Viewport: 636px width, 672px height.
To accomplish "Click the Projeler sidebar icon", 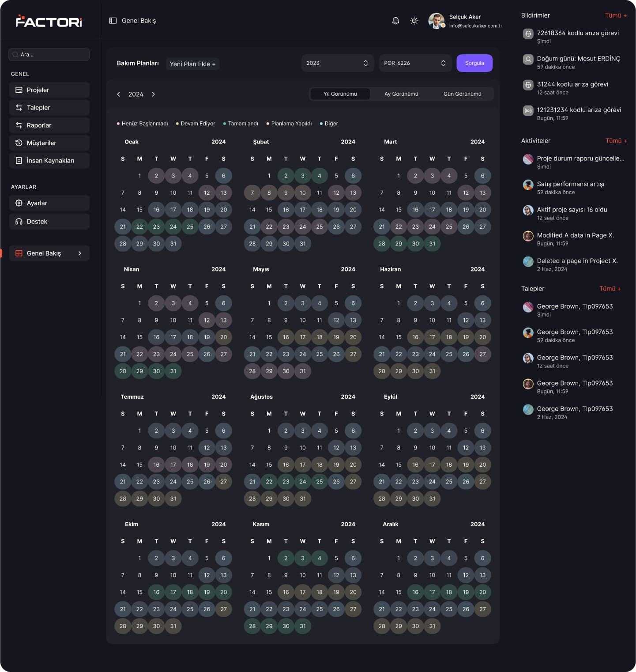I will pyautogui.click(x=19, y=90).
